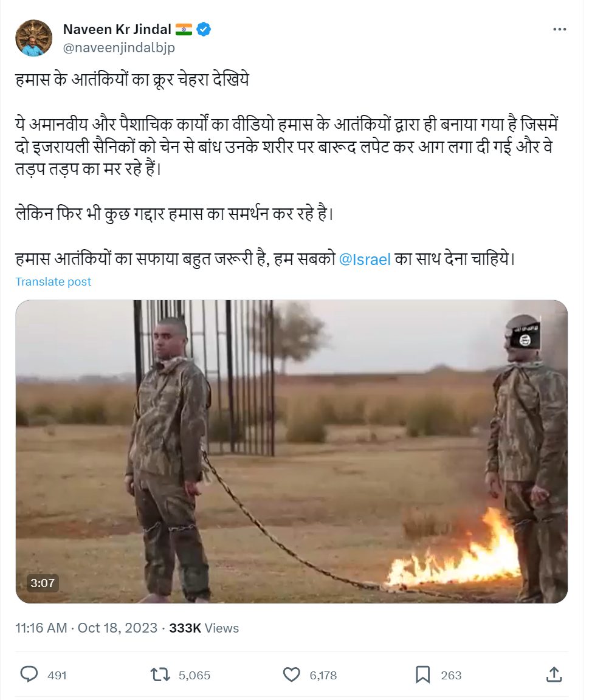
Task: Like the post with the heart icon
Action: 292,674
